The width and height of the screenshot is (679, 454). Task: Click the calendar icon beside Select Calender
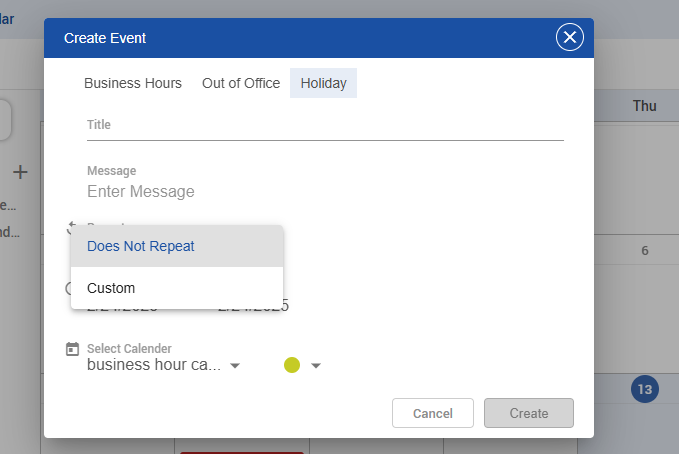(x=72, y=349)
